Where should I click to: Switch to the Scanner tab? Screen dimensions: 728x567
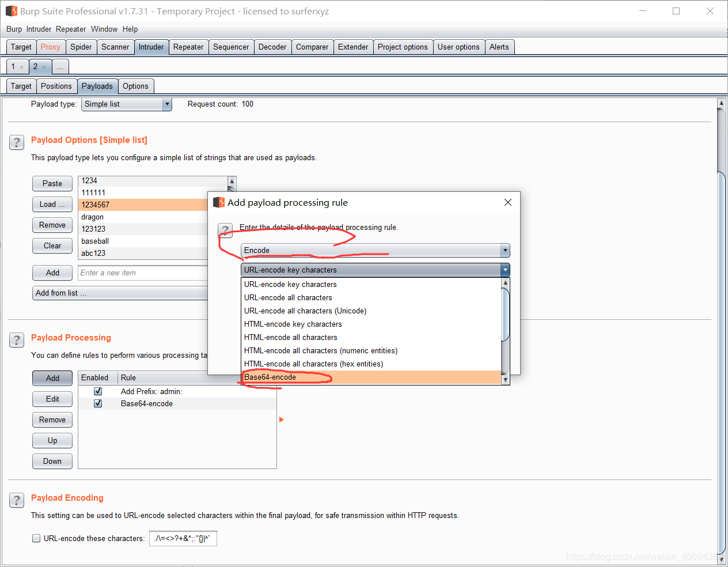pos(115,47)
